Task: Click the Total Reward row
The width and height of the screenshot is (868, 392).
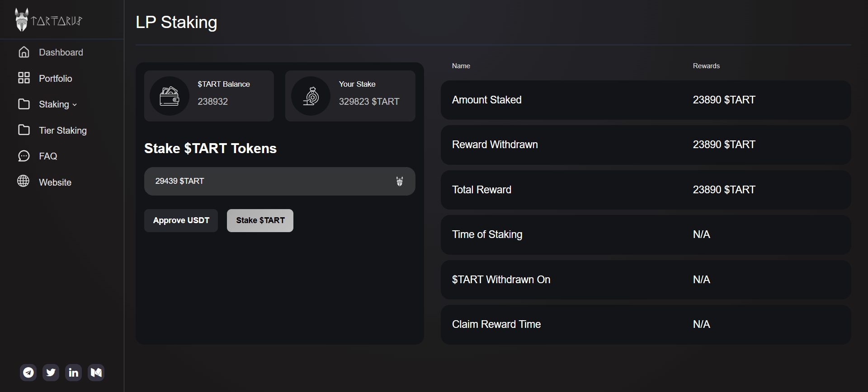Action: point(646,190)
